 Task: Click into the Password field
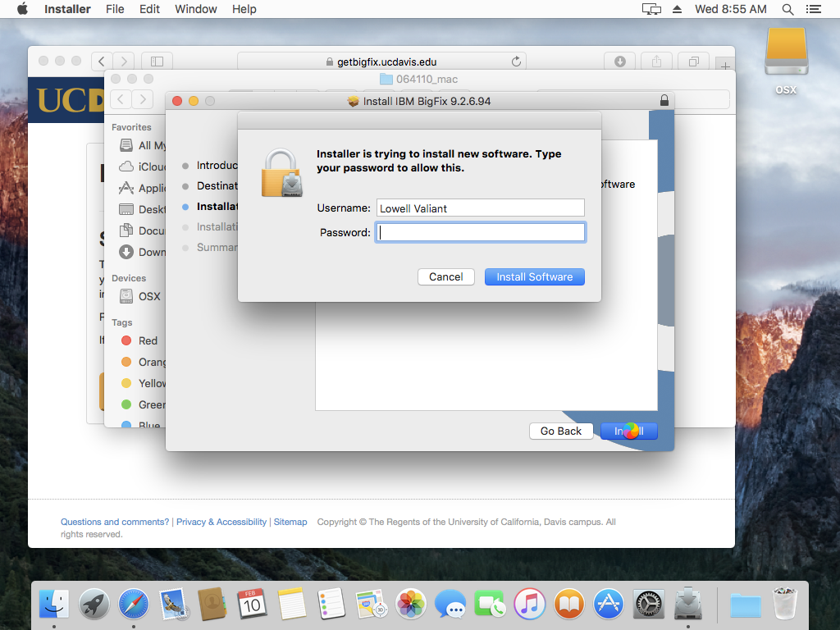pos(481,232)
